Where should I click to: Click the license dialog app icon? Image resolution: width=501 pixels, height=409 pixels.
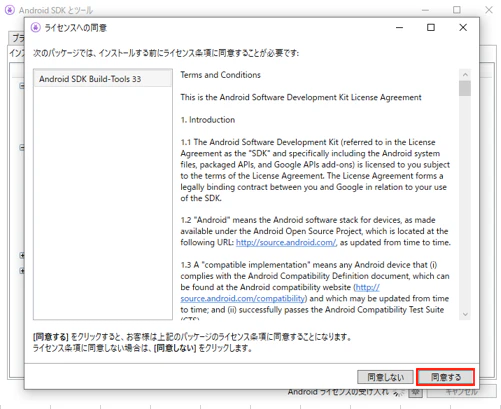(x=35, y=28)
